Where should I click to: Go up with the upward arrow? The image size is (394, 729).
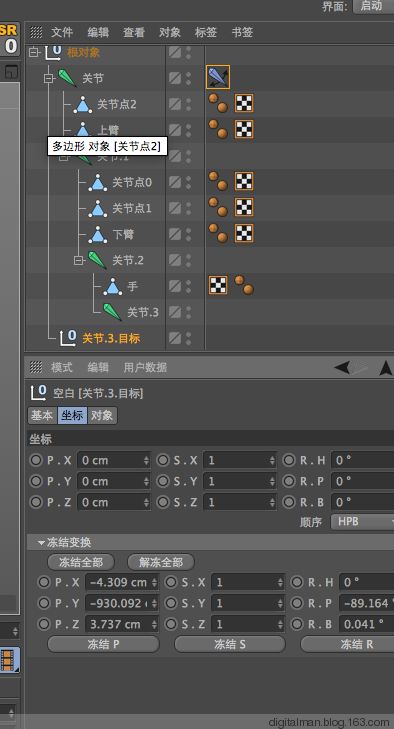[386, 368]
